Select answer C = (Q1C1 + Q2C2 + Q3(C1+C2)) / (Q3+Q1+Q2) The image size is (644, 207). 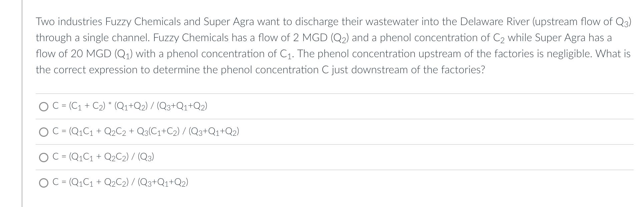click(44, 132)
